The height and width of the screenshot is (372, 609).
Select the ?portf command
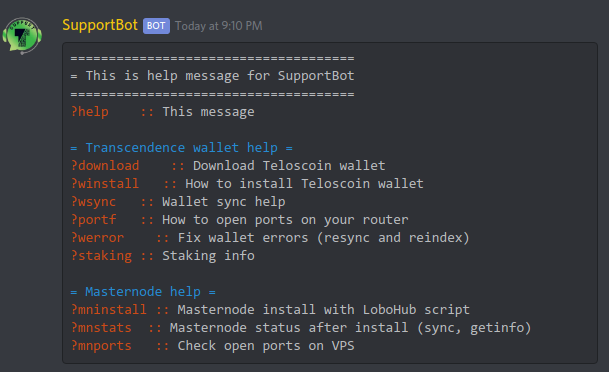tap(94, 220)
